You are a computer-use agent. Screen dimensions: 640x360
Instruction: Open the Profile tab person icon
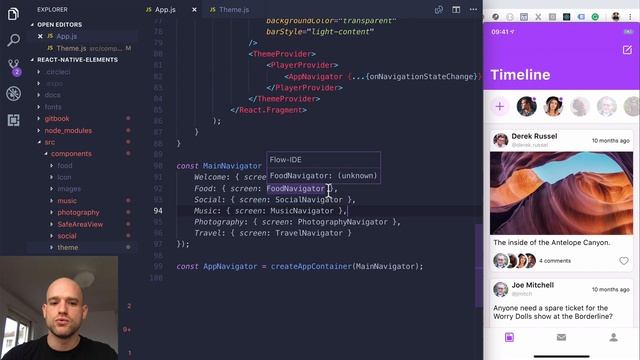613,337
